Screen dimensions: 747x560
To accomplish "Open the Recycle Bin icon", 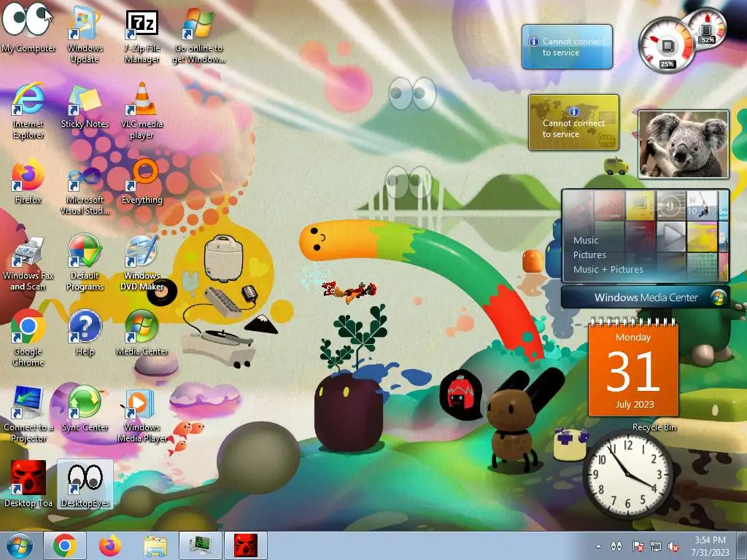I will tap(654, 427).
